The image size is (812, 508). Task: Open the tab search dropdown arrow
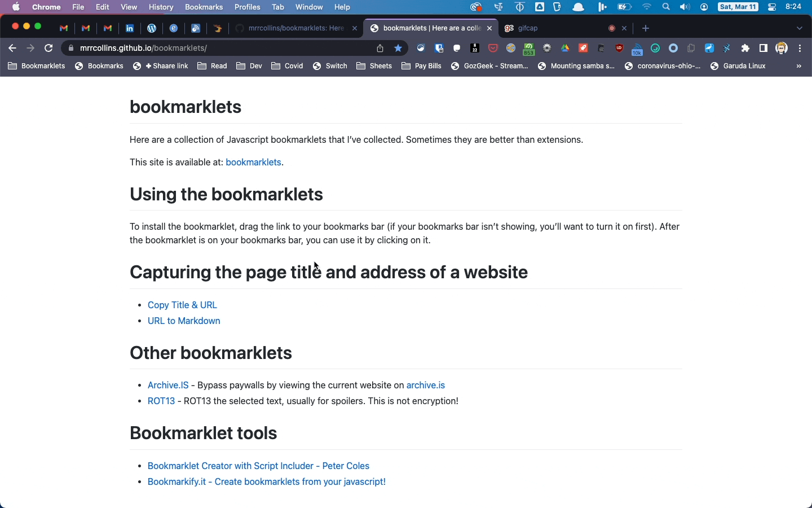(x=800, y=28)
